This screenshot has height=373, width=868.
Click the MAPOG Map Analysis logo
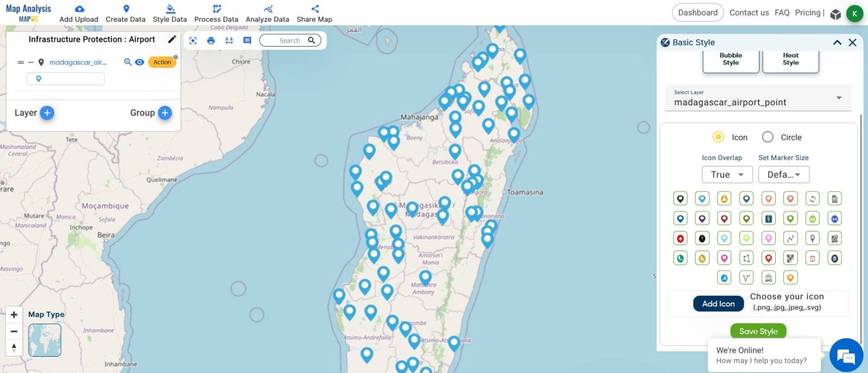28,13
